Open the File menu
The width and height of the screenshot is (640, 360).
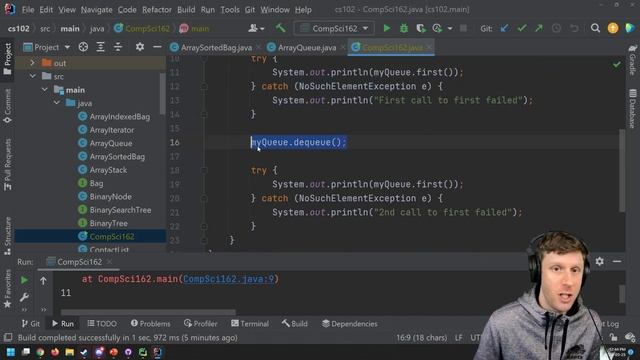(x=28, y=9)
